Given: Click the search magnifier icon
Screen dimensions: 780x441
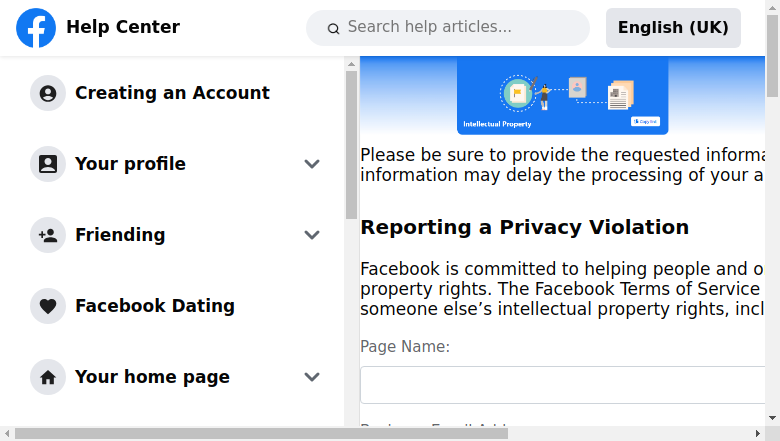Looking at the screenshot, I should coord(333,29).
